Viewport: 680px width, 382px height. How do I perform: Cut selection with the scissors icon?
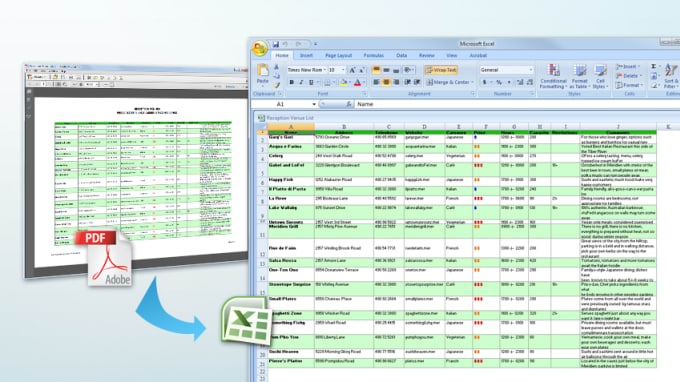277,67
